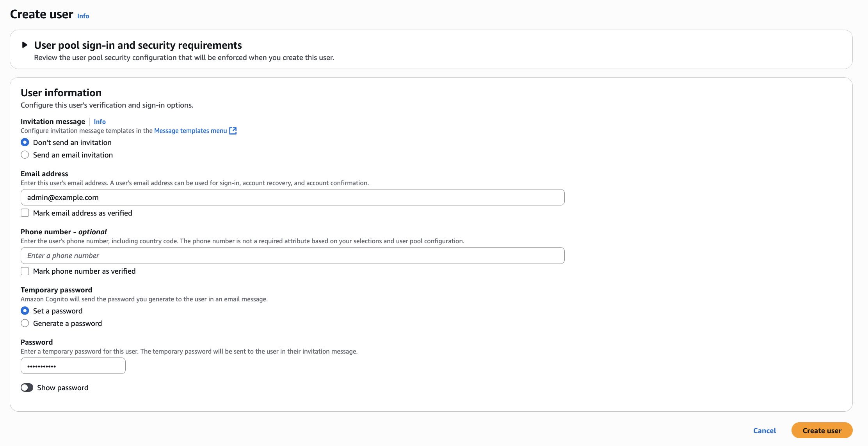The width and height of the screenshot is (868, 446).
Task: Click the empty Generate a password radio circle
Action: click(x=25, y=323)
